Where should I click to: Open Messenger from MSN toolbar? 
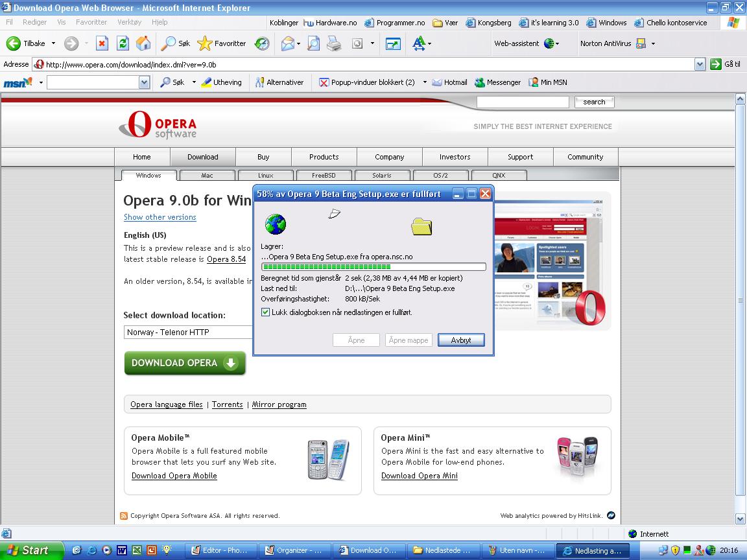(x=497, y=82)
